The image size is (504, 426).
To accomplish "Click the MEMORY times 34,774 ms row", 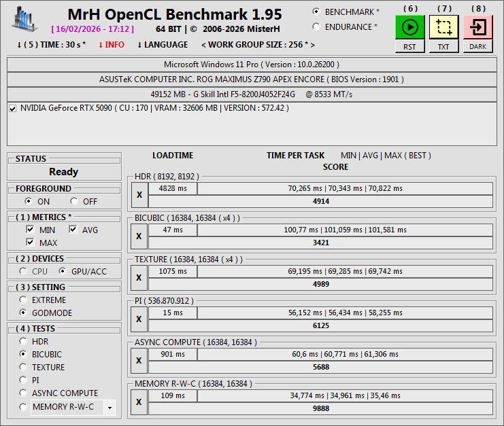I will point(346,395).
